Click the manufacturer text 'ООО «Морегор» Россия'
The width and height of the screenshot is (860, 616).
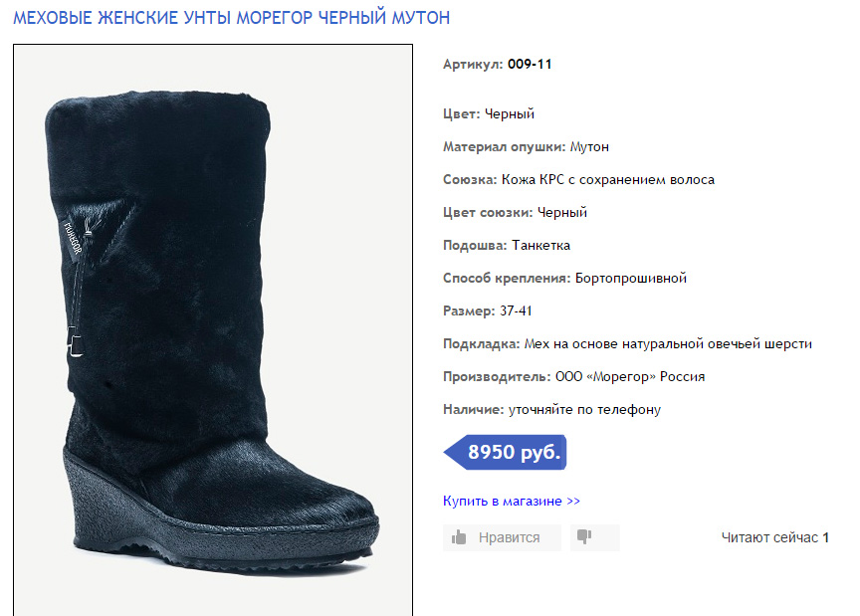coord(630,377)
